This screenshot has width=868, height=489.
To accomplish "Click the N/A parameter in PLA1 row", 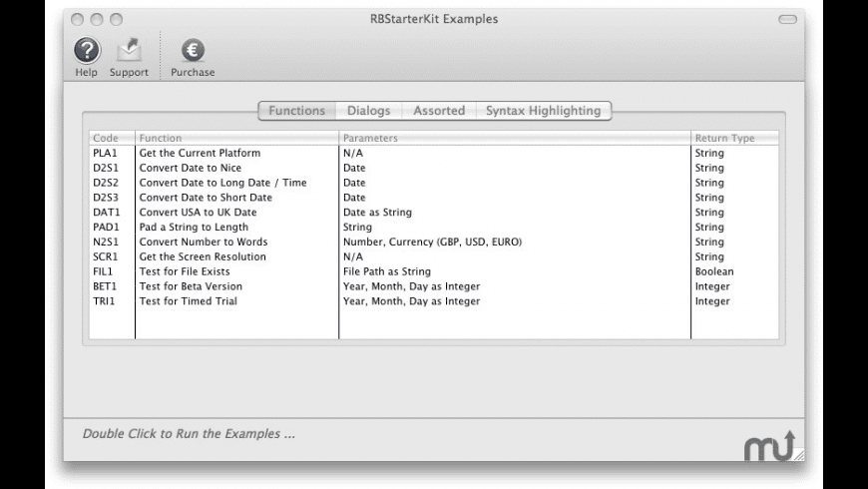I will pos(353,153).
